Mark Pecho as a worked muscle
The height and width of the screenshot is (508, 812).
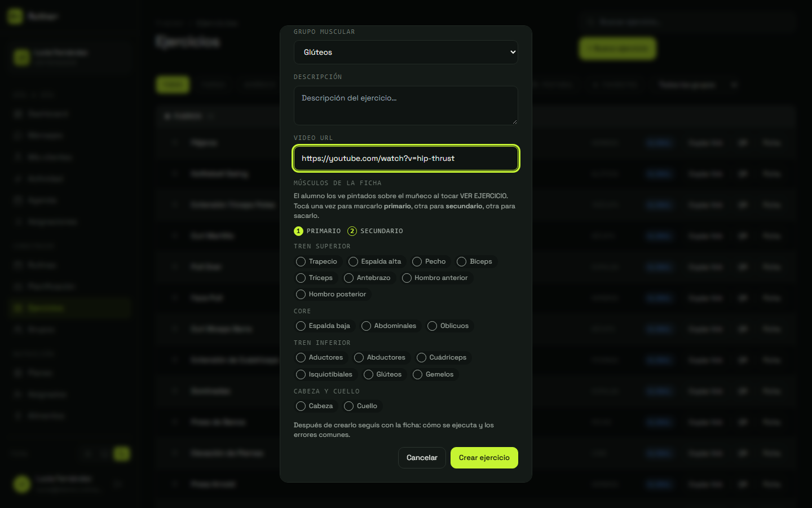[x=430, y=261]
